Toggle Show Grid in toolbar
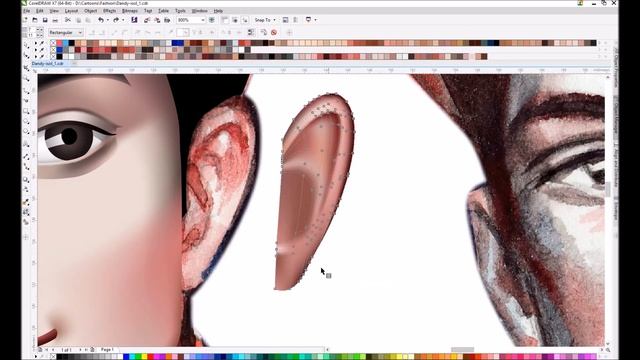This screenshot has width=640, height=360. pos(235,20)
